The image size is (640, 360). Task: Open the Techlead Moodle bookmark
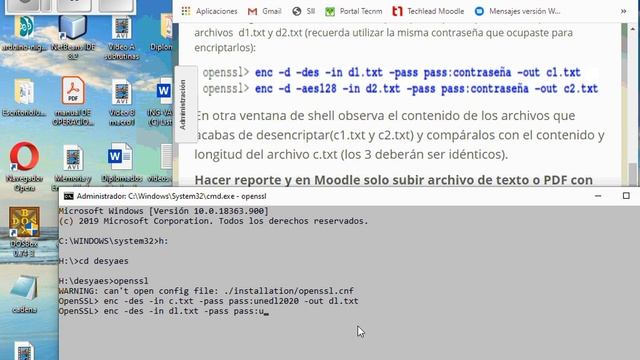pos(428,11)
